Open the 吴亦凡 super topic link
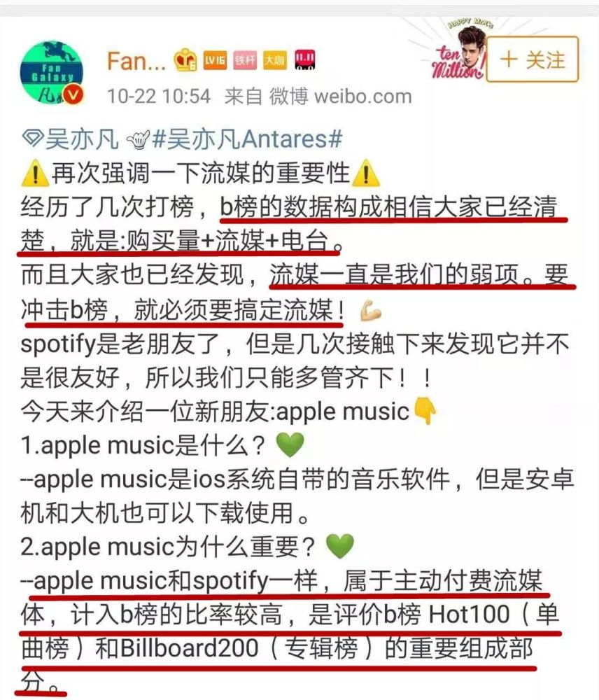The height and width of the screenshot is (700, 599). [x=82, y=139]
